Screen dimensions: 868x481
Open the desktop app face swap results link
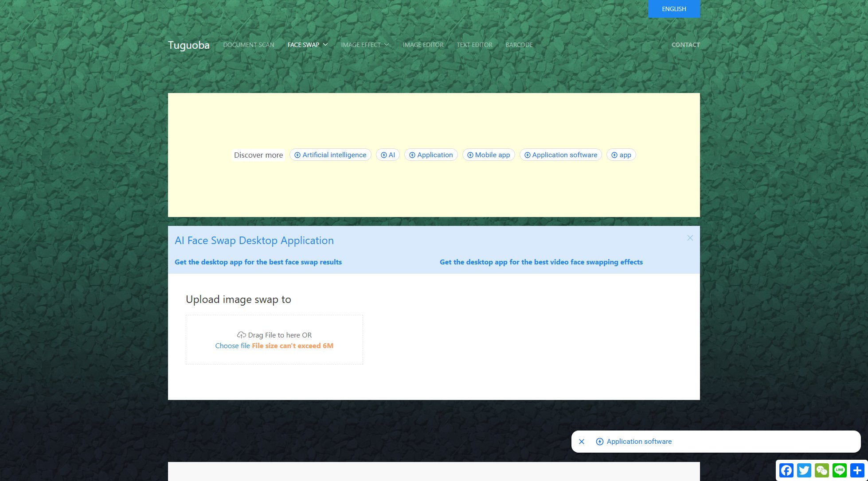(258, 262)
